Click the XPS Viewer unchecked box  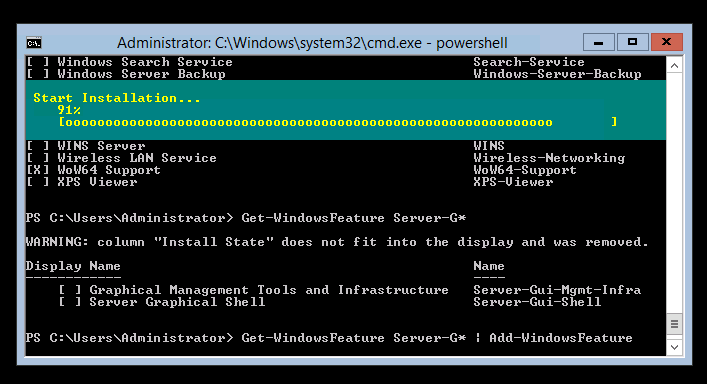(37, 182)
